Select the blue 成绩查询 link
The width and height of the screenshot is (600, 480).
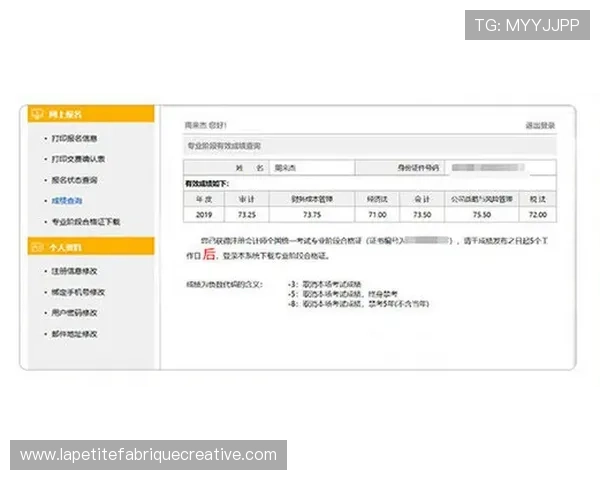pos(67,201)
